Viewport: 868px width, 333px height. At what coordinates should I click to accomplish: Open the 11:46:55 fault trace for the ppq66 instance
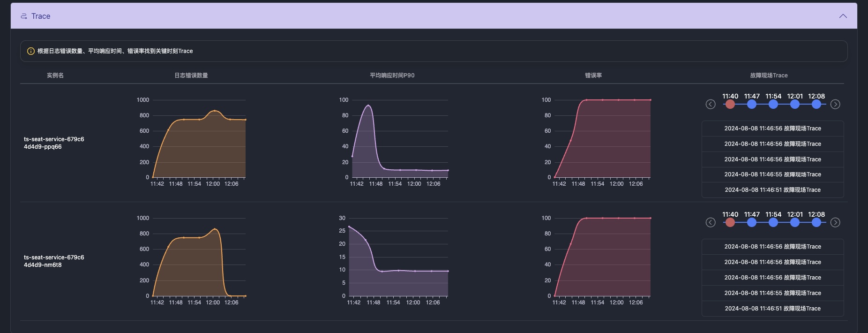pyautogui.click(x=772, y=174)
